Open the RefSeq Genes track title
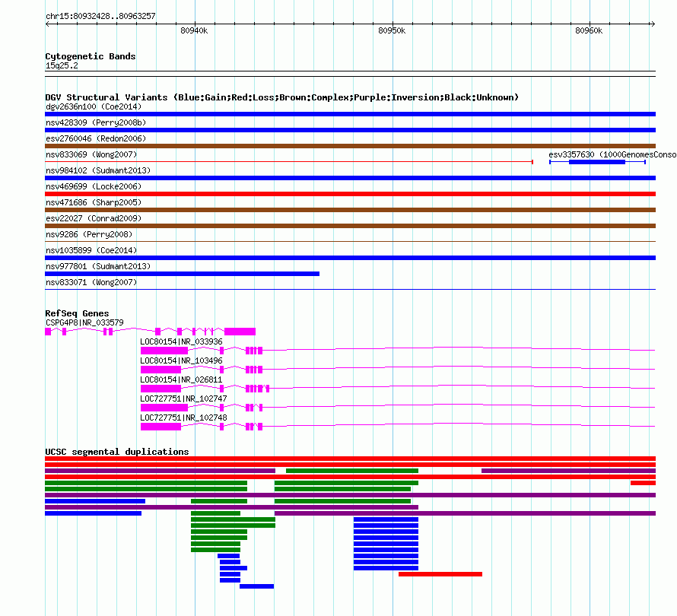 (77, 313)
